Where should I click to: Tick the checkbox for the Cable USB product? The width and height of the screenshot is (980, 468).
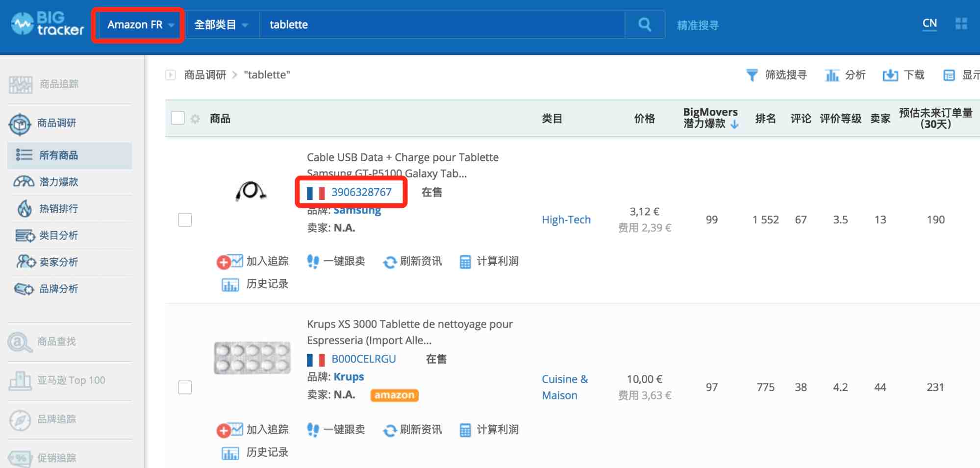point(185,220)
